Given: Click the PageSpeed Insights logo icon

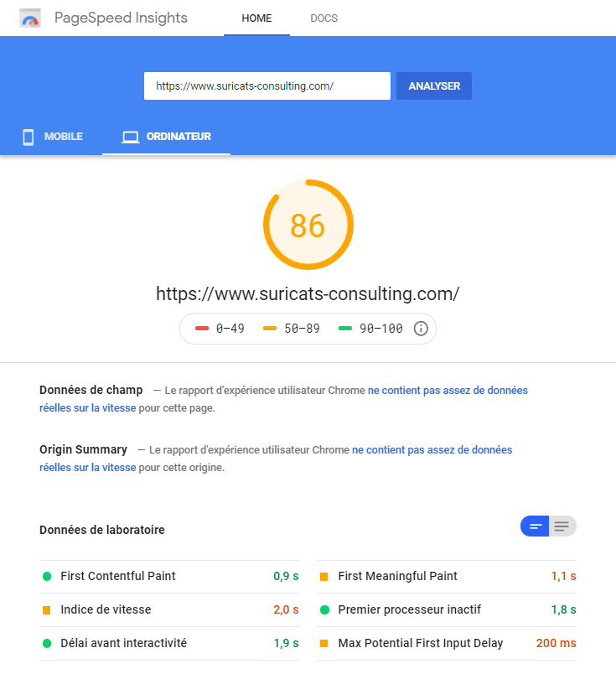Looking at the screenshot, I should point(30,18).
